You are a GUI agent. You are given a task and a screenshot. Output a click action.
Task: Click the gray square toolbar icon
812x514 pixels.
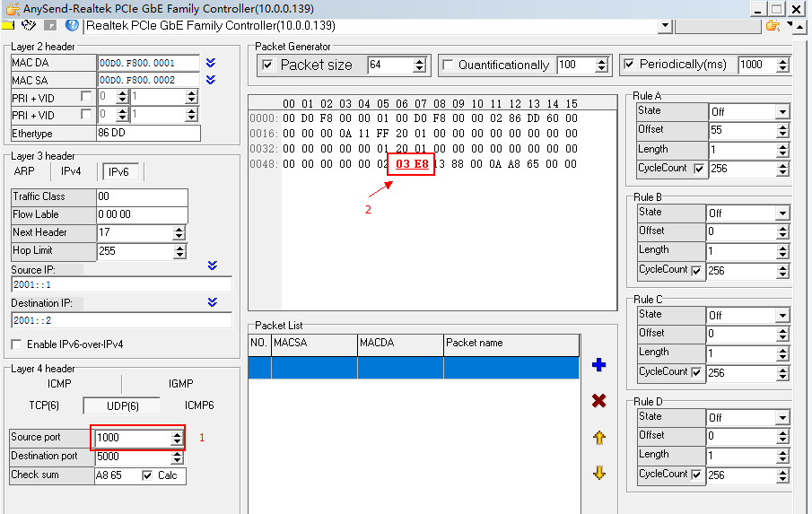coord(50,25)
